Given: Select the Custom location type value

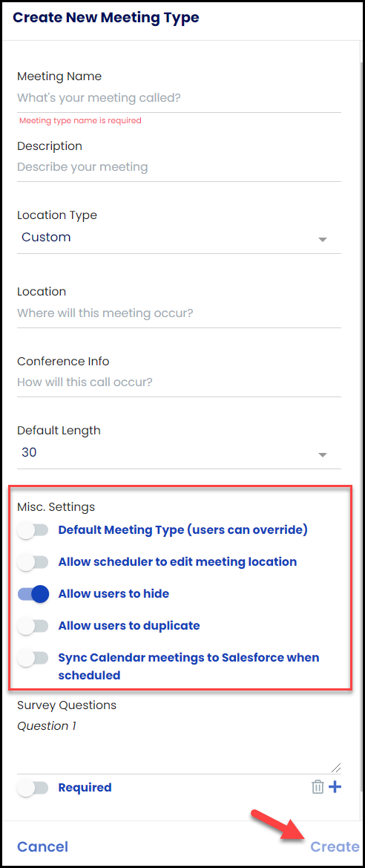Looking at the screenshot, I should pyautogui.click(x=47, y=237).
